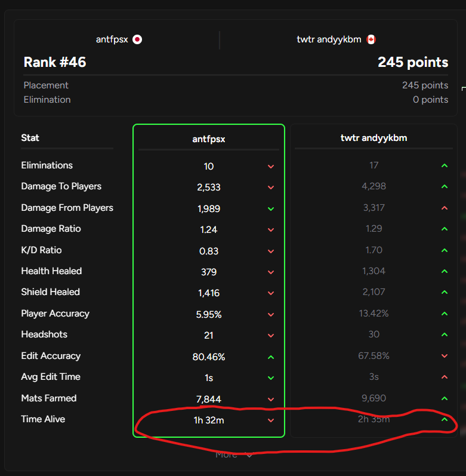This screenshot has width=466, height=476.
Task: Click the Time Alive row label
Action: click(x=43, y=419)
